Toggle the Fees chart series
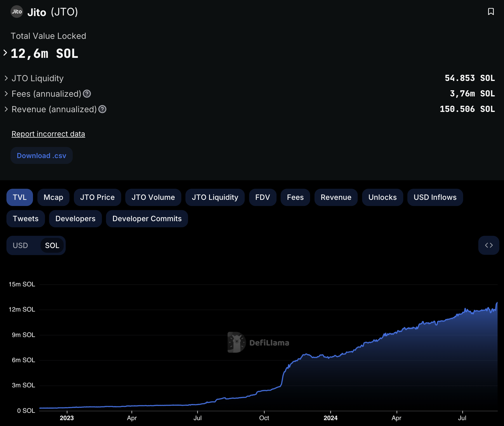Viewport: 504px width, 426px height. [x=295, y=198]
